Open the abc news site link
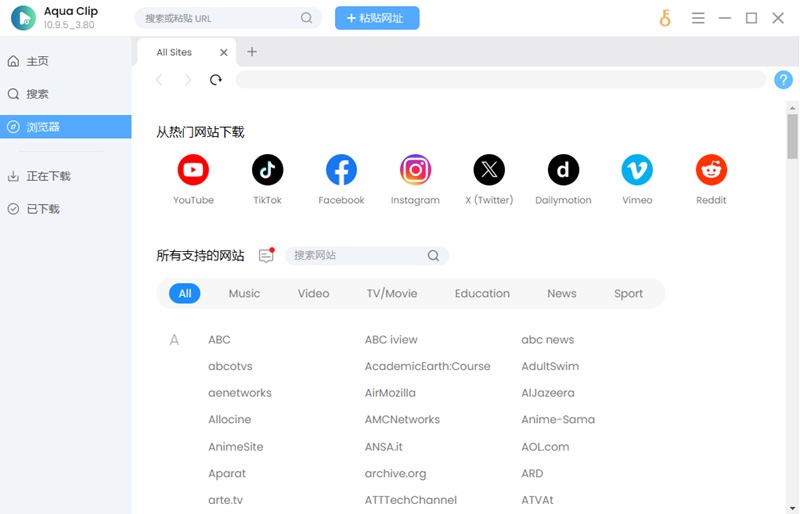The height and width of the screenshot is (514, 800). (547, 339)
